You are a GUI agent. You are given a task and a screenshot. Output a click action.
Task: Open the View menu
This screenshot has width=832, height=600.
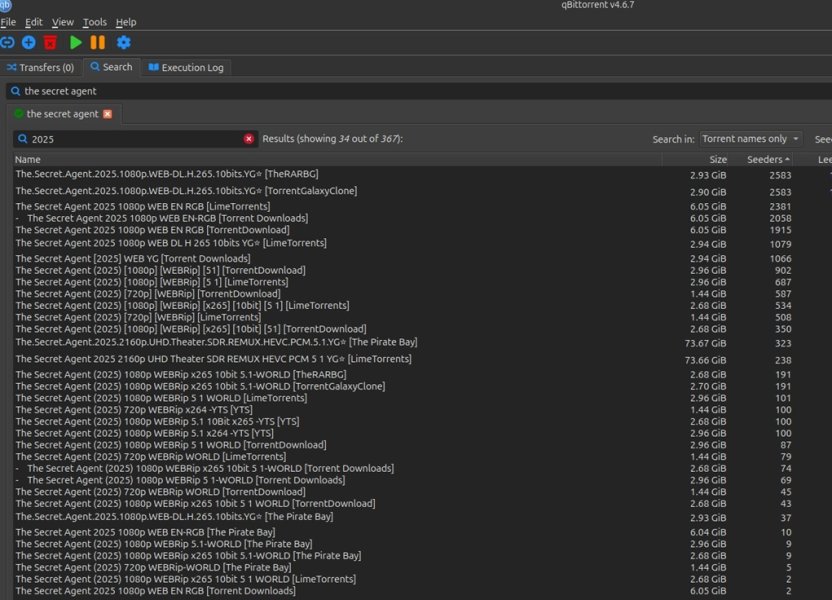pos(63,22)
